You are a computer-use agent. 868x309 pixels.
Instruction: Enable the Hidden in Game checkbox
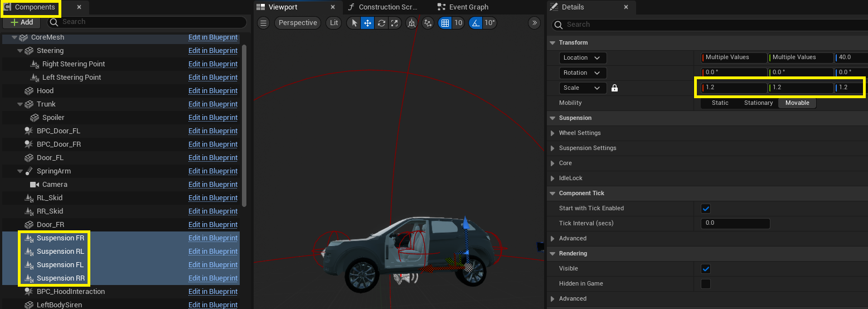click(706, 284)
